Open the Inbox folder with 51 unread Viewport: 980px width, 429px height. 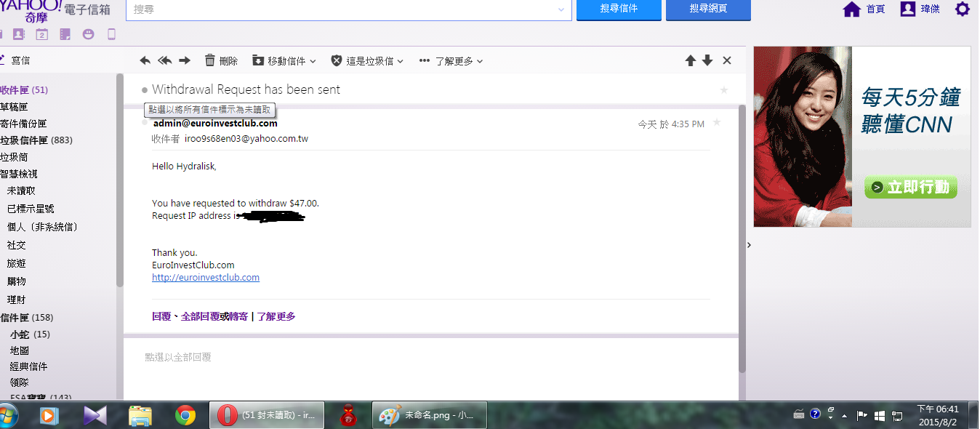pyautogui.click(x=24, y=90)
